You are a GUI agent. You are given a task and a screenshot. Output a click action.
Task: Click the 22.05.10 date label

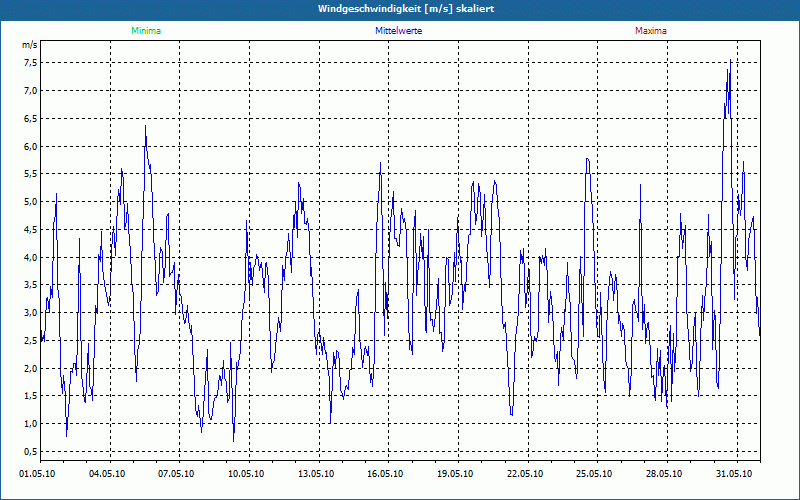tap(525, 474)
